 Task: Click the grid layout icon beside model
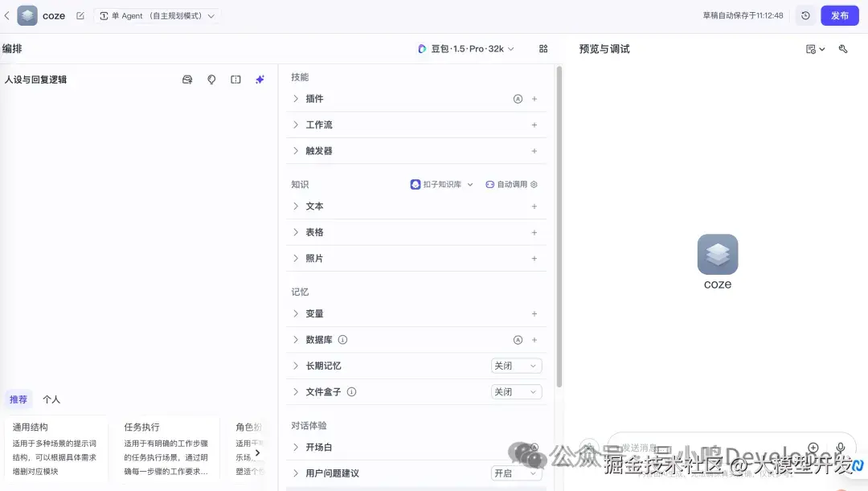coord(543,49)
